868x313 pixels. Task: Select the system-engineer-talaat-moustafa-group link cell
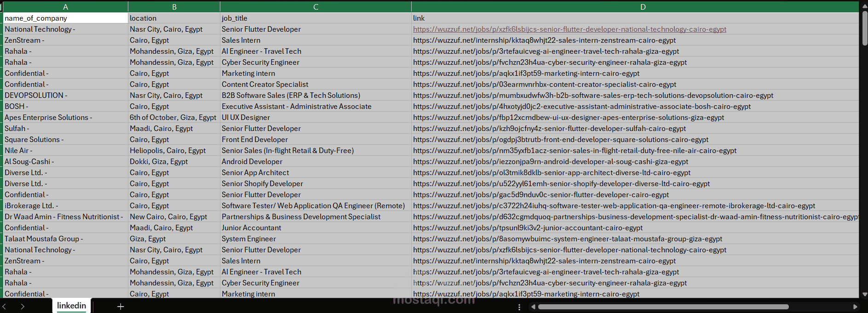[x=635, y=239]
